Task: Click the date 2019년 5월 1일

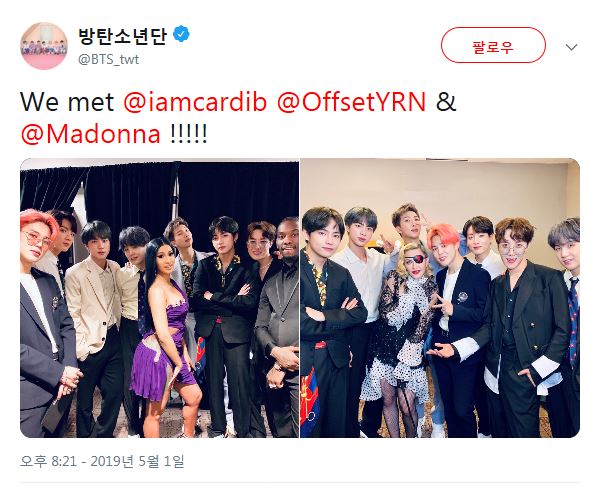Action: (x=137, y=461)
